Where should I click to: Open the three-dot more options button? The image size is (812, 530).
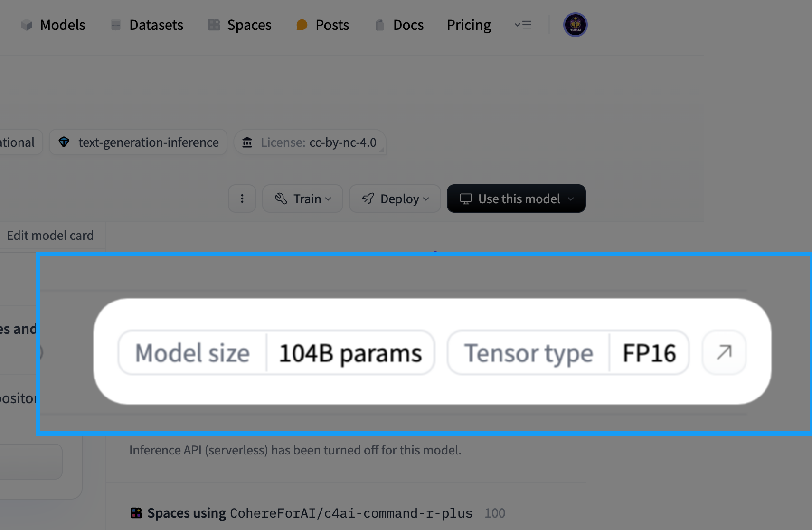242,199
